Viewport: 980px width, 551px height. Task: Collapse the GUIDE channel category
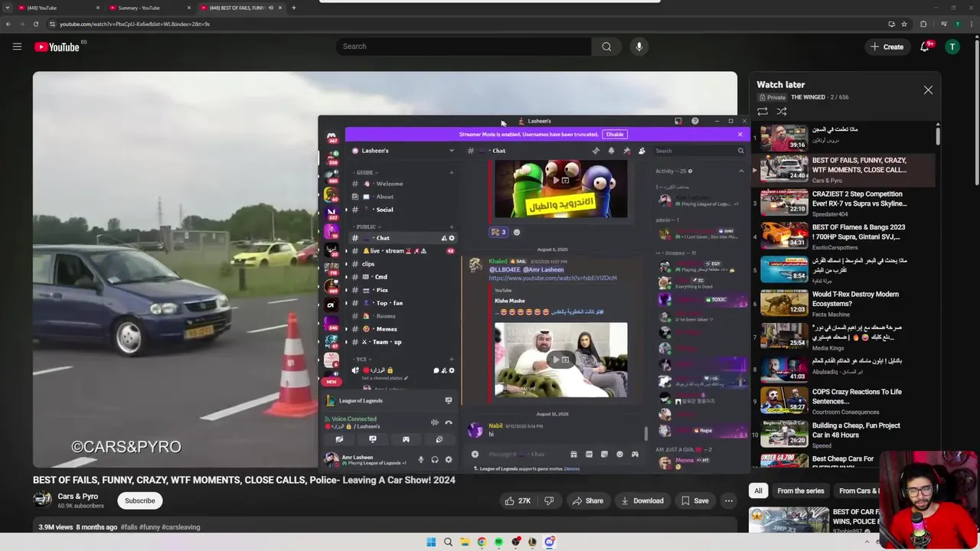click(x=365, y=172)
